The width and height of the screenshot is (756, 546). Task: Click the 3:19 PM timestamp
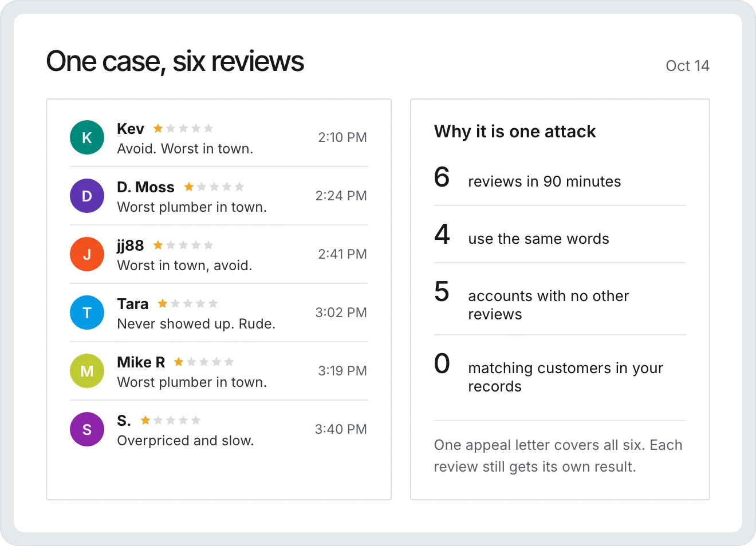342,371
